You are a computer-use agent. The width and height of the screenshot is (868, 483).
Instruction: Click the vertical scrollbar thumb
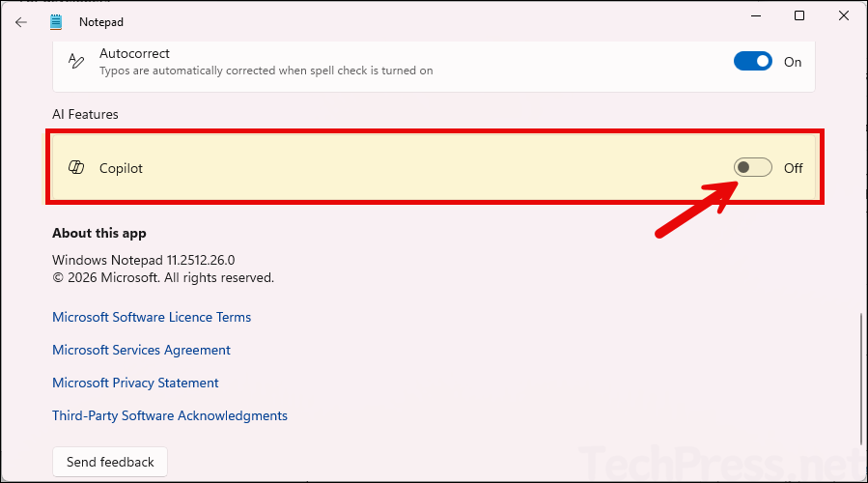(860, 377)
